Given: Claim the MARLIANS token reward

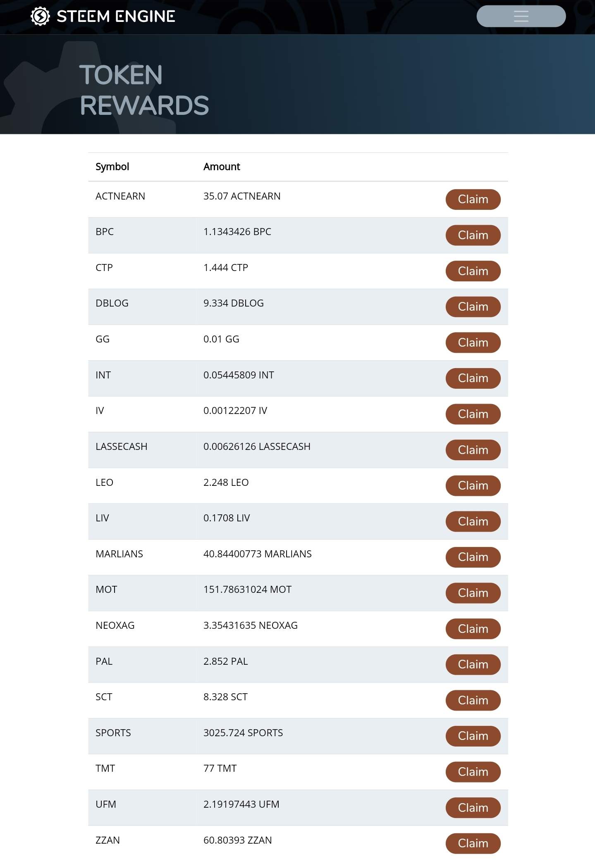Looking at the screenshot, I should pos(473,557).
